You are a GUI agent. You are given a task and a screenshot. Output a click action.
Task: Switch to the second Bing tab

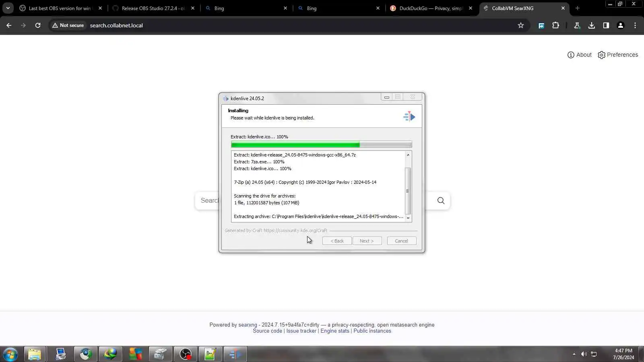339,8
